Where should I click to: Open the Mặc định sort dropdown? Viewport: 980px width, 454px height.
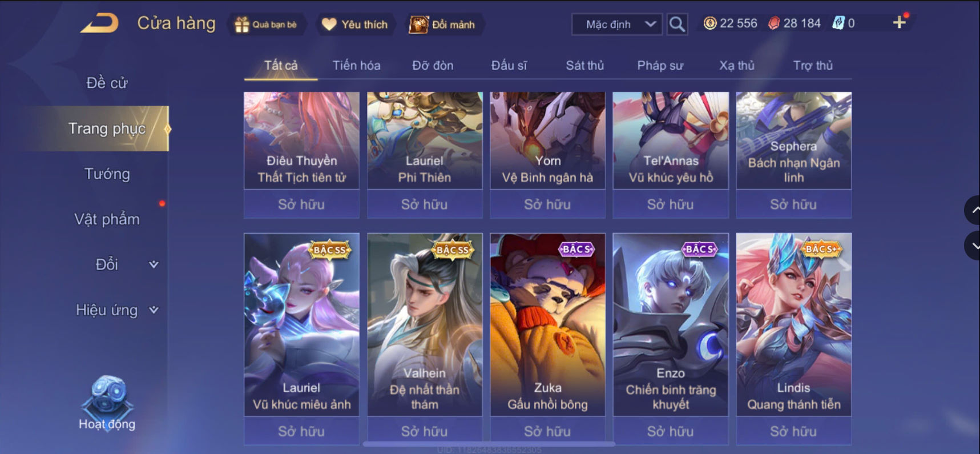pyautogui.click(x=617, y=25)
